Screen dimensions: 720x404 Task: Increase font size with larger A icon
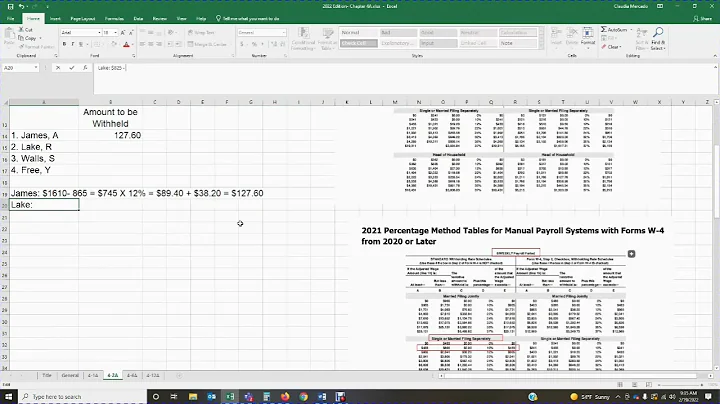click(x=123, y=33)
